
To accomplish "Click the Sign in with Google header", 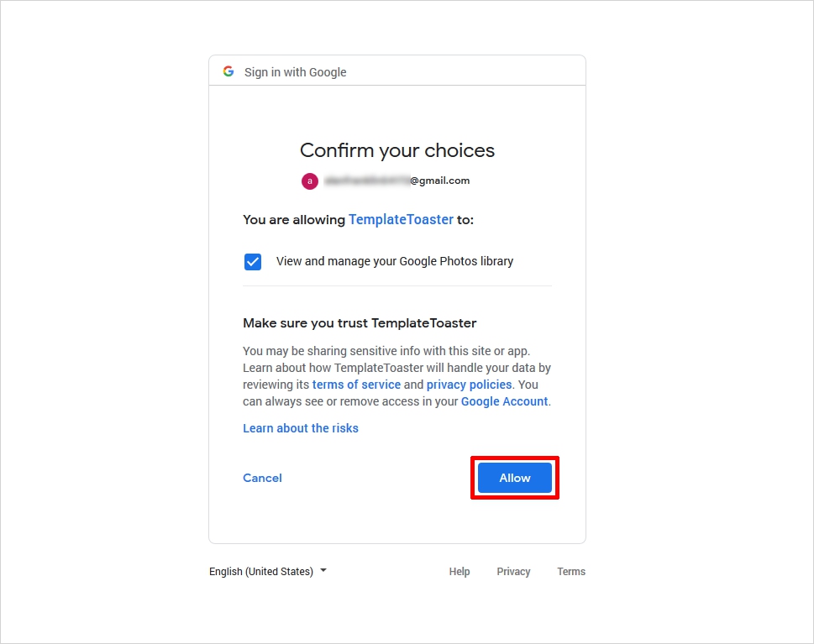I will coord(296,72).
